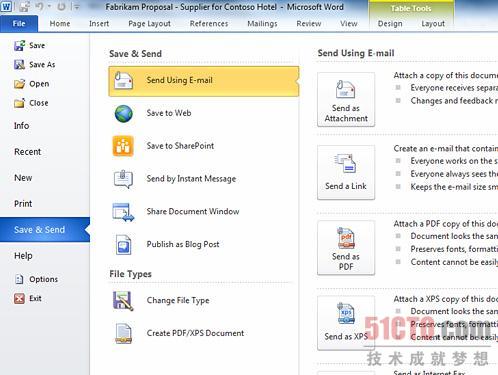The image size is (498, 375).
Task: Select Print in the Backstage sidebar
Action: pos(23,204)
